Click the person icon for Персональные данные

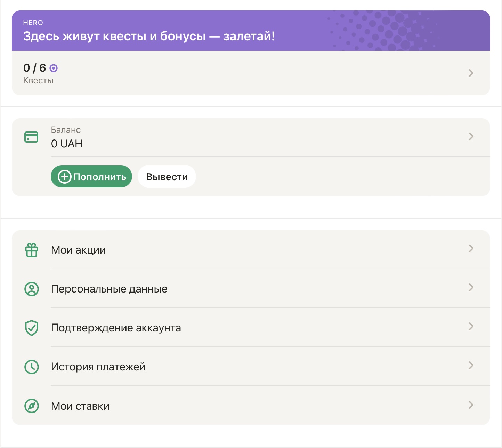point(32,289)
